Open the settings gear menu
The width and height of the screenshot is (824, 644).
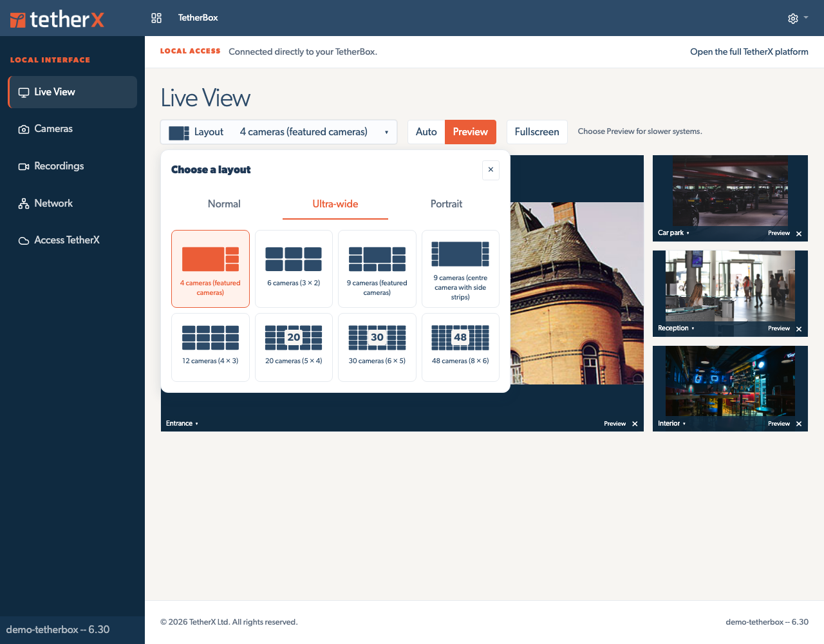pos(793,19)
